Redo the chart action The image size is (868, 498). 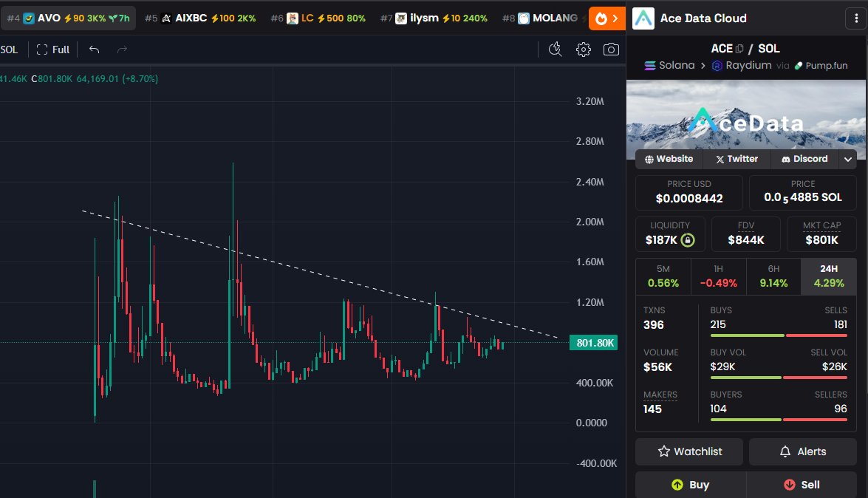coord(122,50)
